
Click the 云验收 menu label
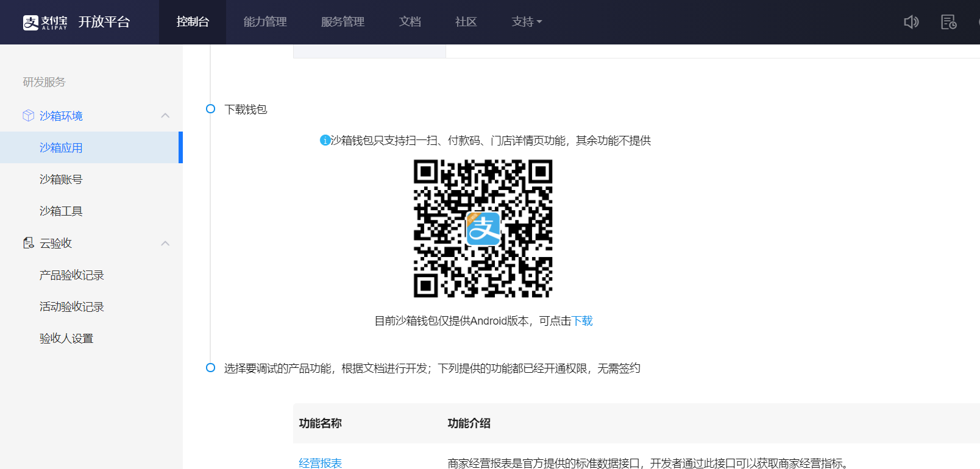point(55,243)
